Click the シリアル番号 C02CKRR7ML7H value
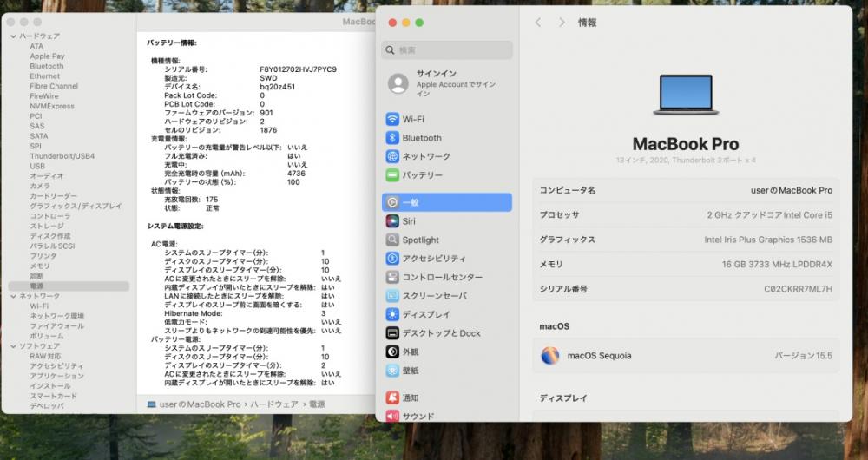Viewport: 868px width, 460px height. tap(798, 289)
